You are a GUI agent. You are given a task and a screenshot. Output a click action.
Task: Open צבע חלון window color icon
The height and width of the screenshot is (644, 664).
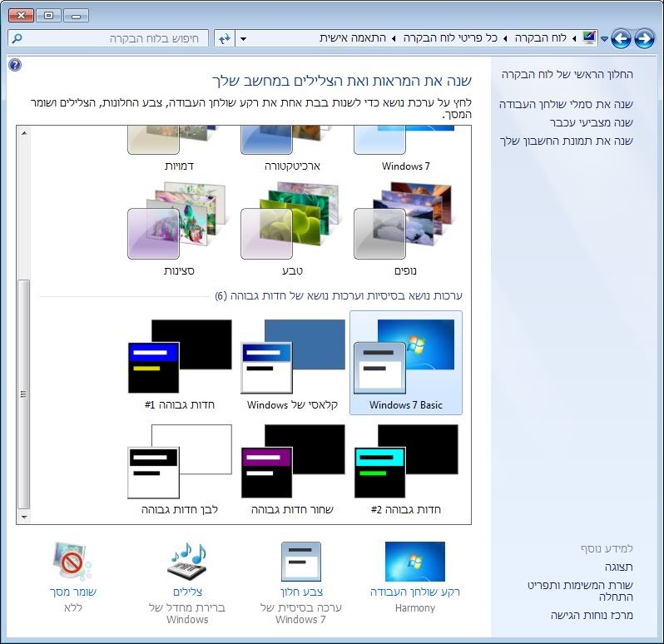coord(301,562)
